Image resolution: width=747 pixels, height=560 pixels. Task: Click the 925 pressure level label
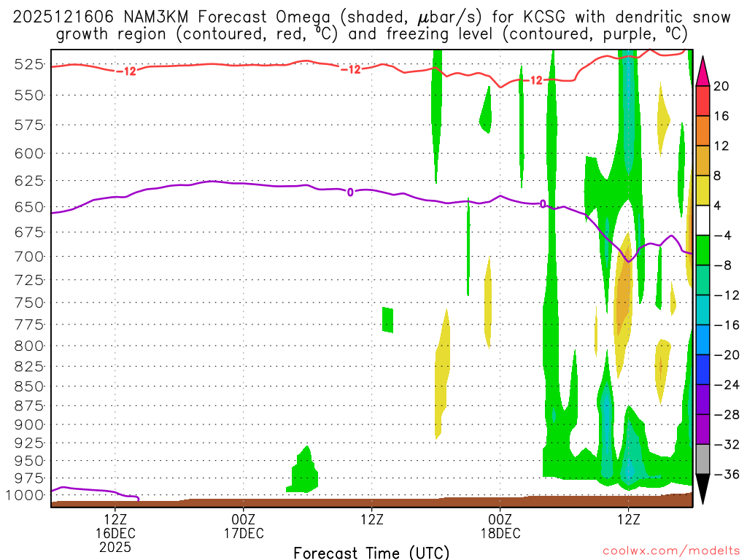(29, 443)
